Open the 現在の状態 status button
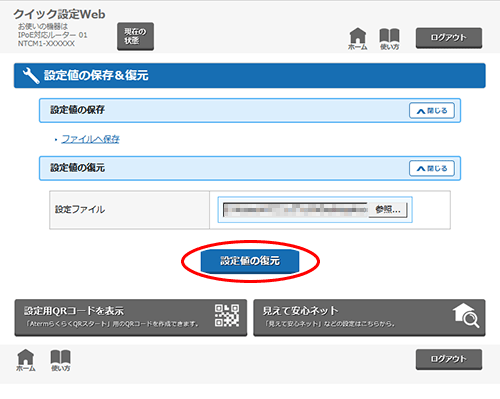 pyautogui.click(x=135, y=36)
